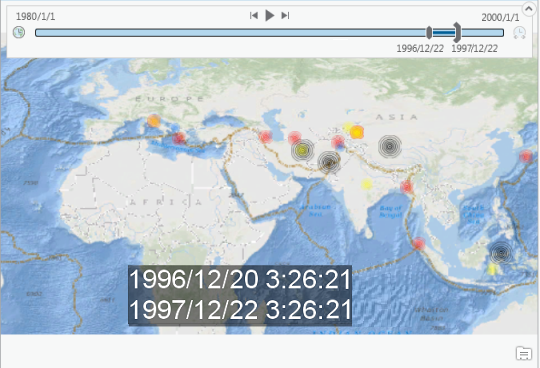The width and height of the screenshot is (540, 368).
Task: Click the 2000/1/1 end date label
Action: [x=500, y=17]
